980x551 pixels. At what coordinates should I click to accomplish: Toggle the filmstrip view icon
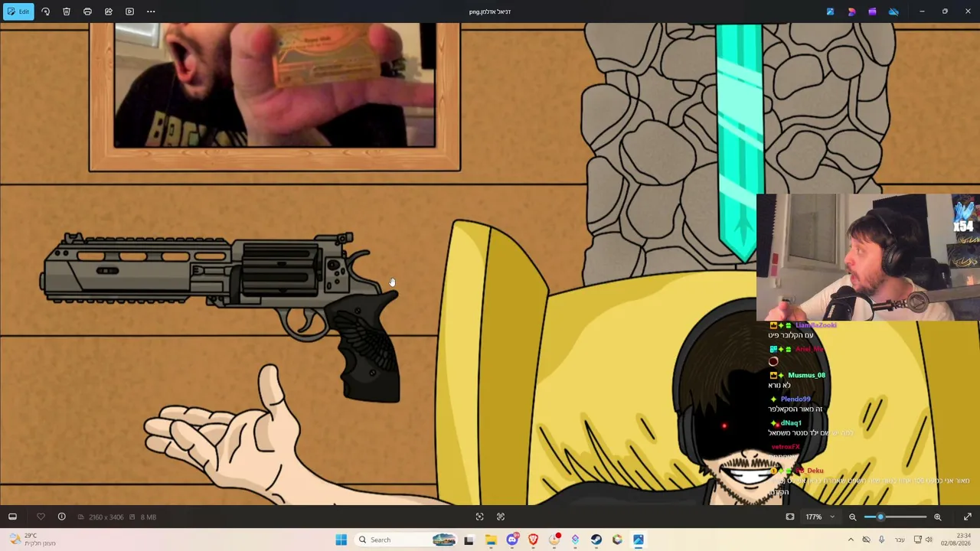tap(12, 517)
